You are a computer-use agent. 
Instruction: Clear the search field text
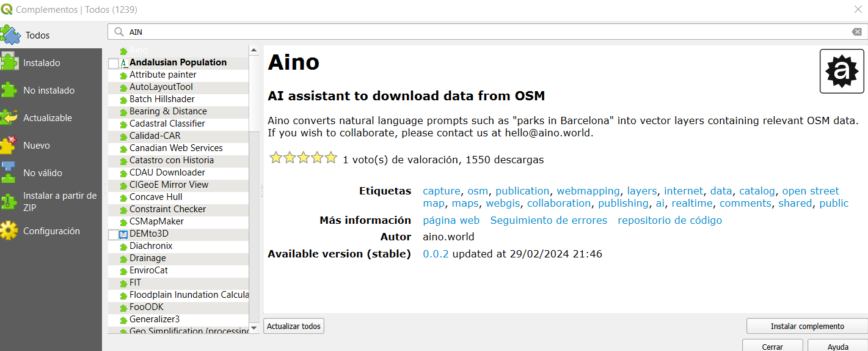(856, 32)
